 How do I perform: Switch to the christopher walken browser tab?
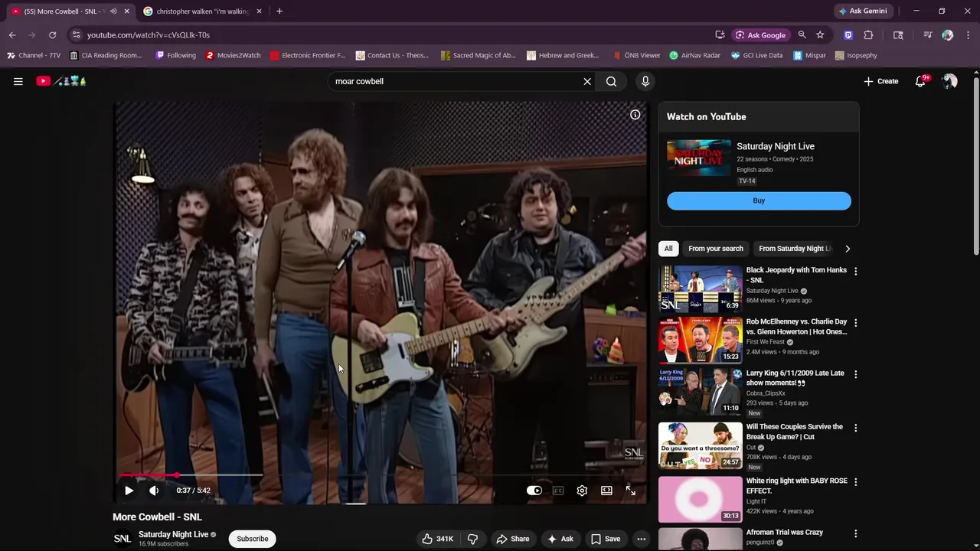coord(203,11)
